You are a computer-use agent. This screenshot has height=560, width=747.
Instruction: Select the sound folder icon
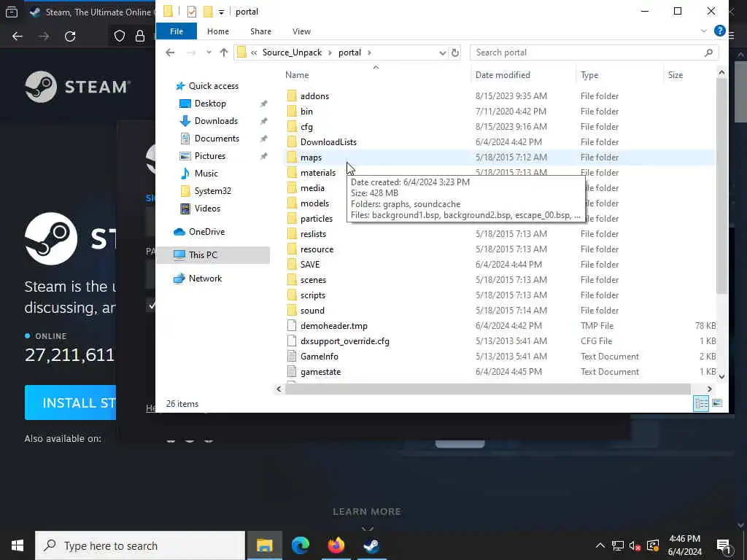(x=292, y=311)
